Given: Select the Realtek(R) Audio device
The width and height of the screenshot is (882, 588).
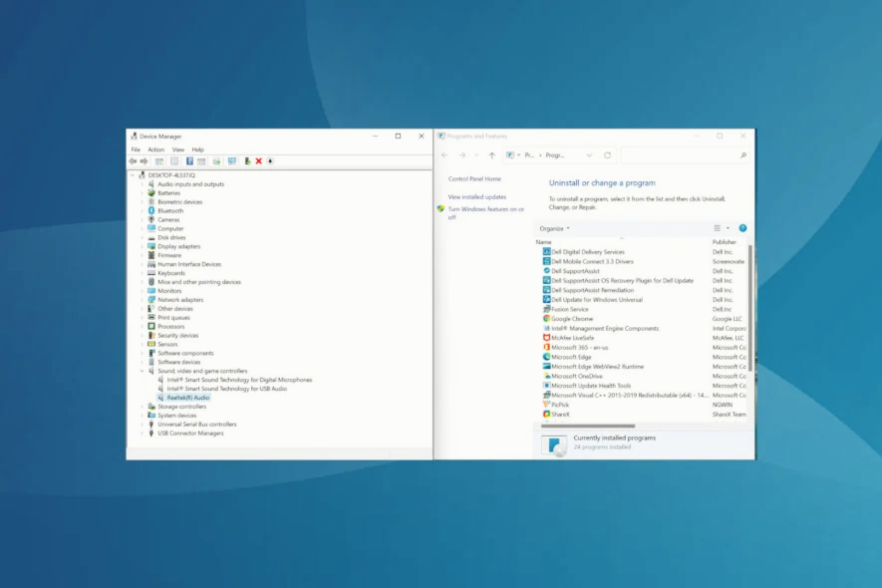Looking at the screenshot, I should [x=187, y=397].
